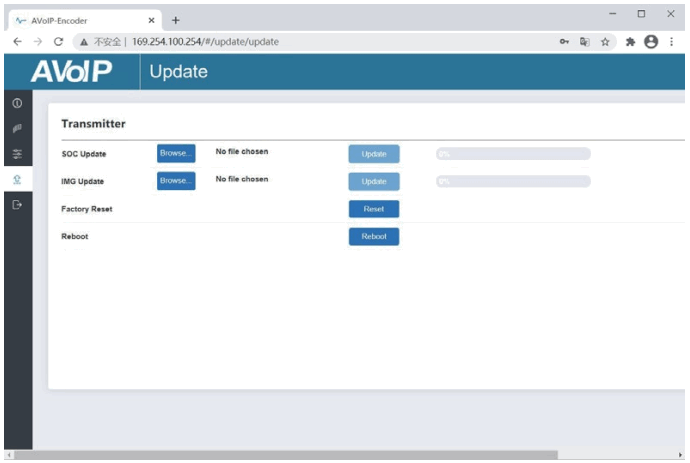The width and height of the screenshot is (690, 463).
Task: Browse for the SOC Update file
Action: click(176, 154)
